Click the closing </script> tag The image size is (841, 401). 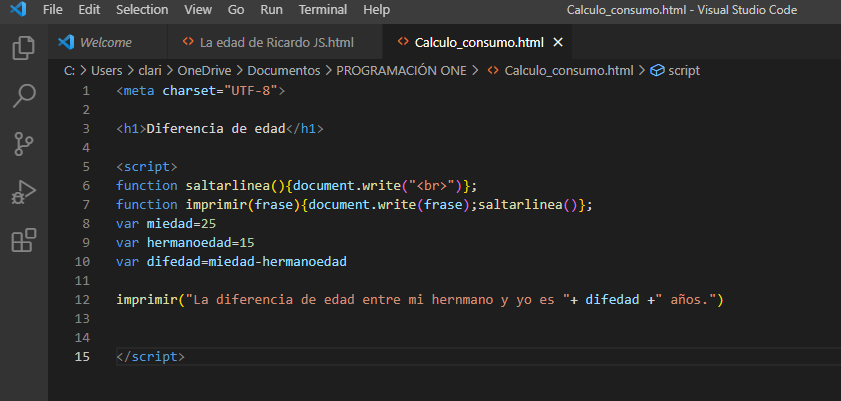coord(151,357)
